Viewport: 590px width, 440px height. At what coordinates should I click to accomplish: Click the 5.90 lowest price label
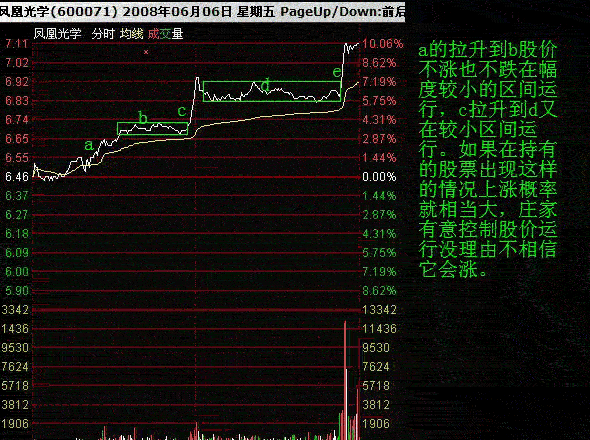(17, 291)
